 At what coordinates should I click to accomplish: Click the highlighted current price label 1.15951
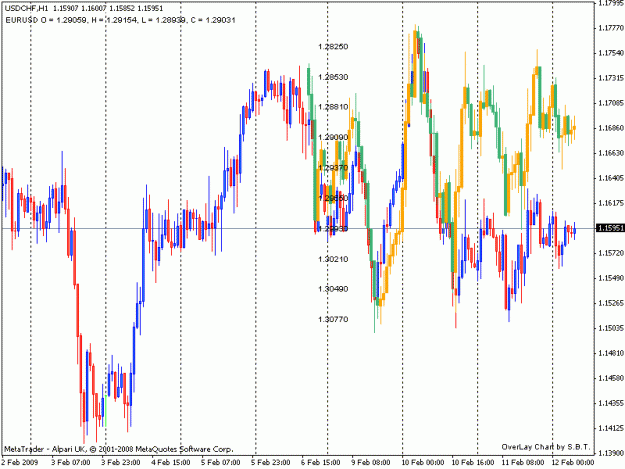coord(610,228)
